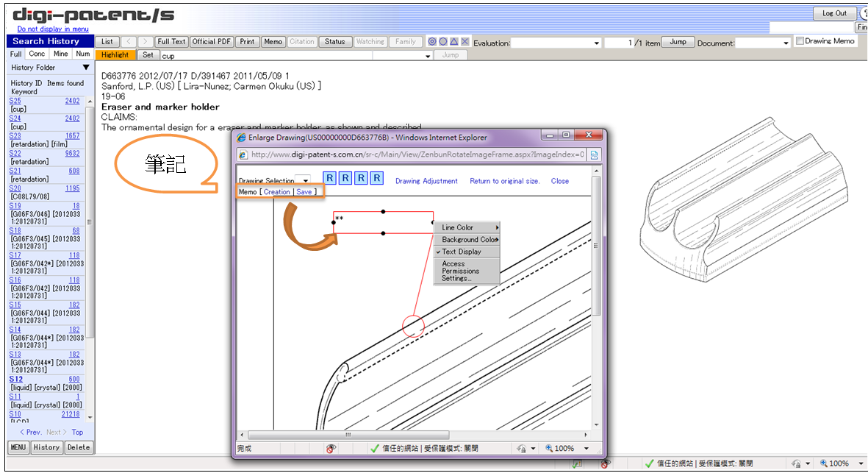Click the Memo Creation link
Viewport: 868px width, 473px height.
pos(277,192)
